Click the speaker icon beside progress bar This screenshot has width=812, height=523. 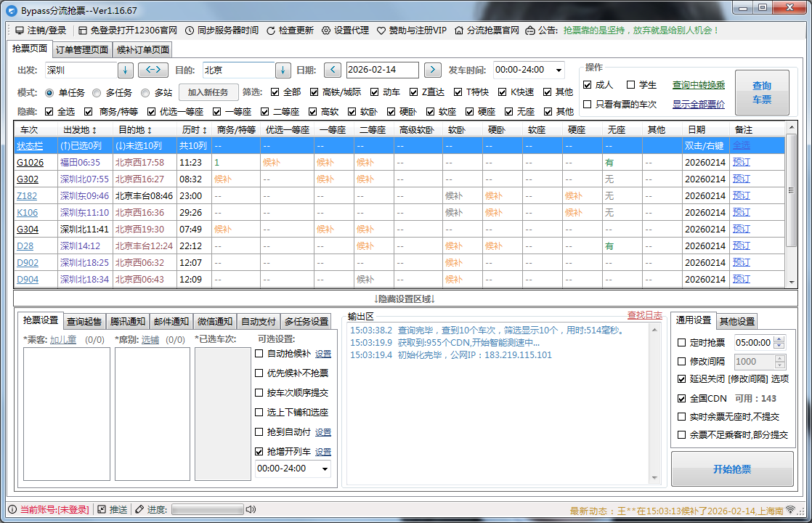pyautogui.click(x=251, y=509)
